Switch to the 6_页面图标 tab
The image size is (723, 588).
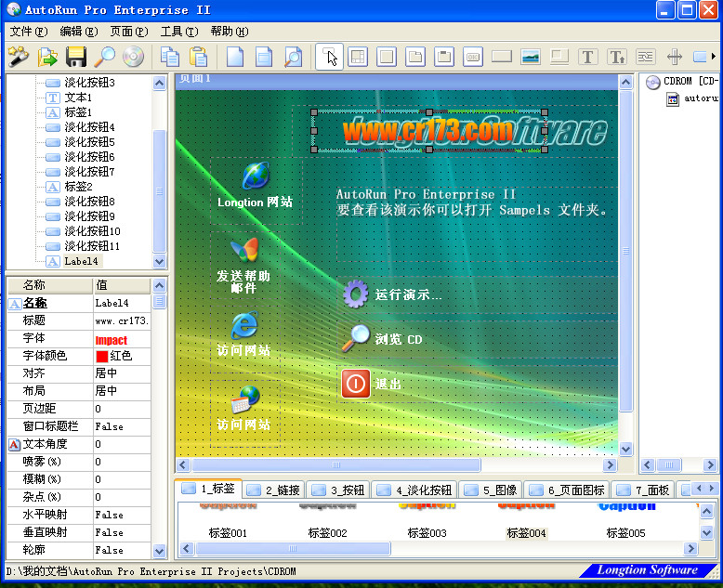coord(568,490)
